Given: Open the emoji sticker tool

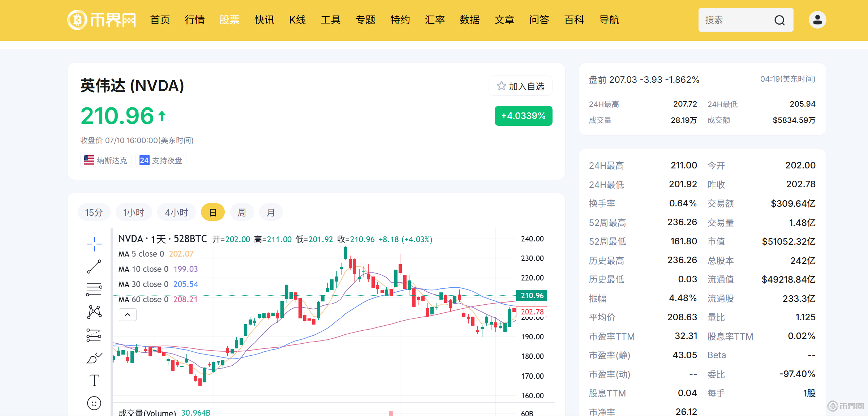Looking at the screenshot, I should tap(94, 403).
